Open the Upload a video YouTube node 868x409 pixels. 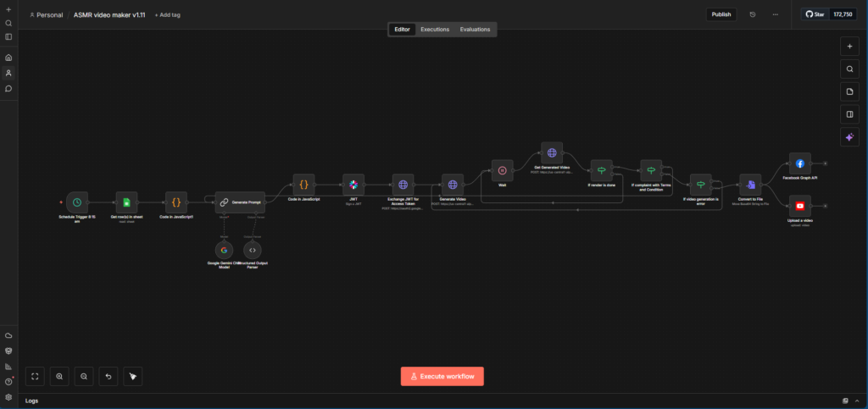[x=800, y=206]
